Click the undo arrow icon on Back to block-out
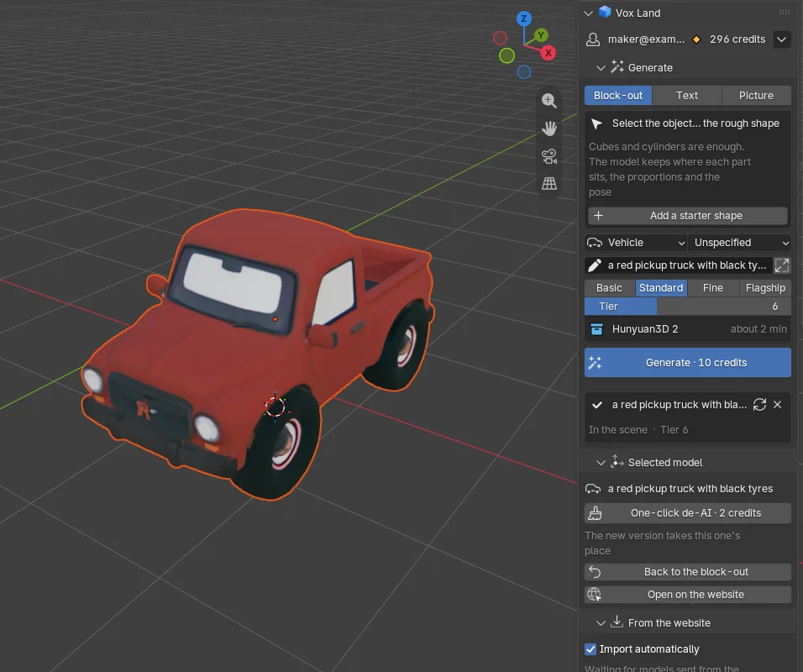Image resolution: width=803 pixels, height=672 pixels. point(595,571)
